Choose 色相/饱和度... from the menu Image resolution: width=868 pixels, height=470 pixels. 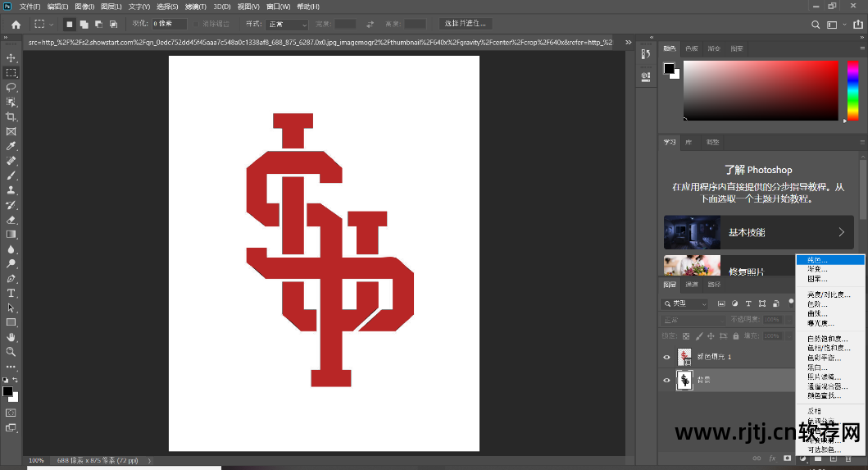[x=829, y=348]
